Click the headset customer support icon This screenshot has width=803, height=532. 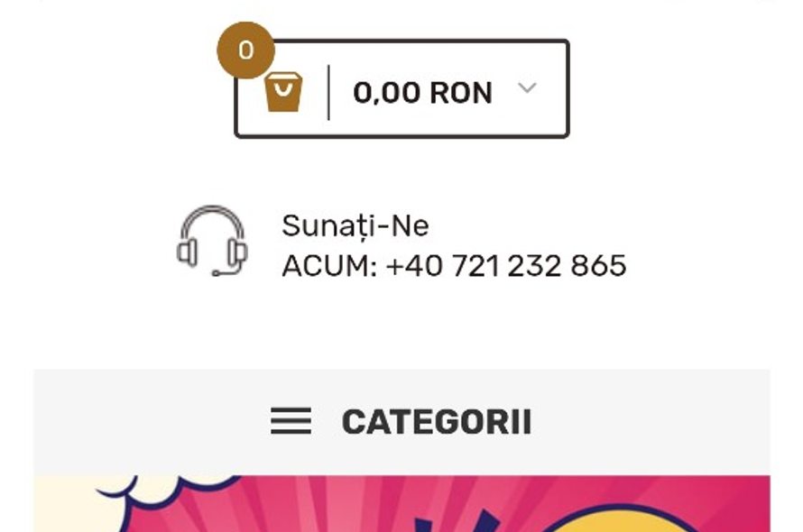(213, 241)
